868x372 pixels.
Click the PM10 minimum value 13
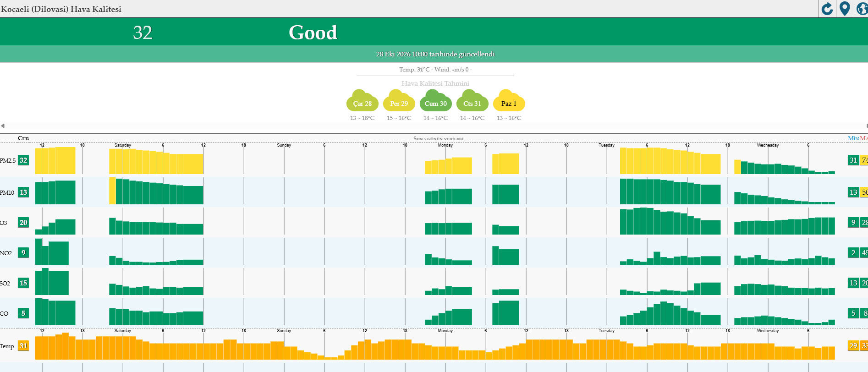853,192
